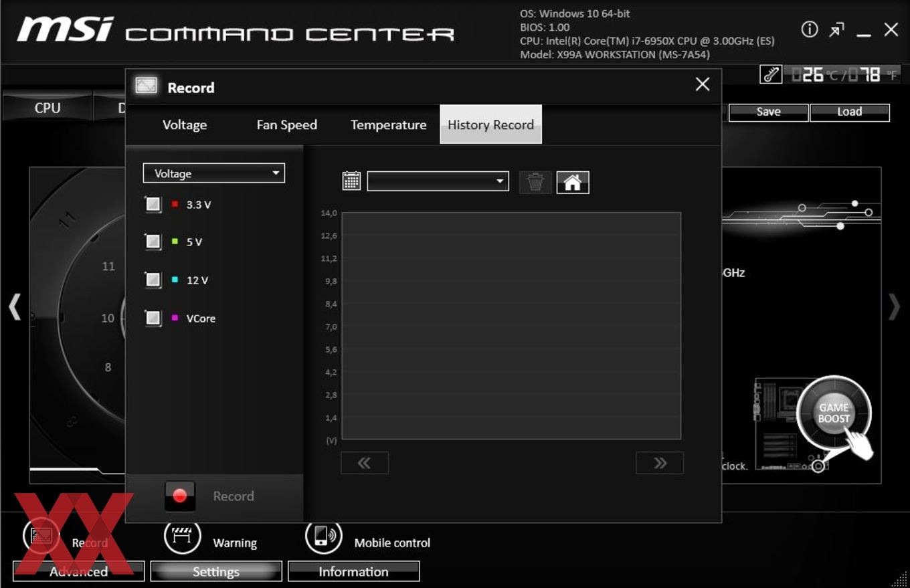Select the History Record tab

point(490,124)
